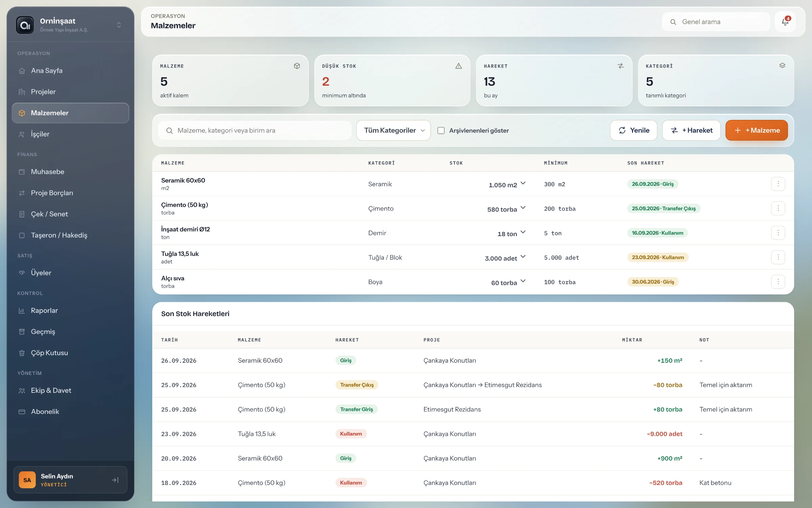Open row actions for Seramik 60x60

pos(778,184)
